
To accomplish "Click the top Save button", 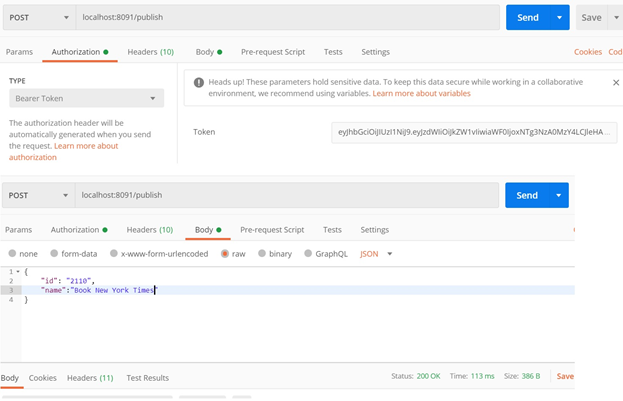I will tap(592, 18).
